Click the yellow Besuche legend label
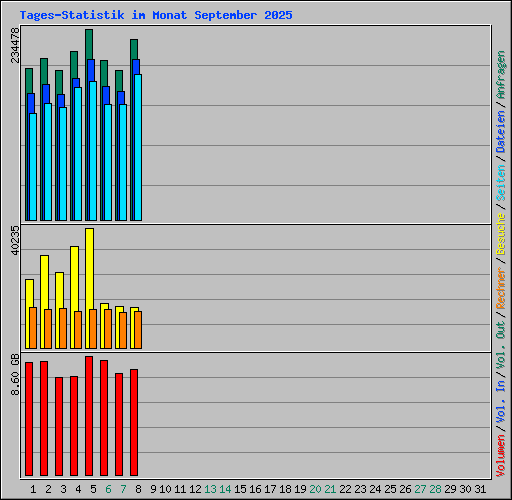Image resolution: width=512 pixels, height=500 pixels. (500, 234)
